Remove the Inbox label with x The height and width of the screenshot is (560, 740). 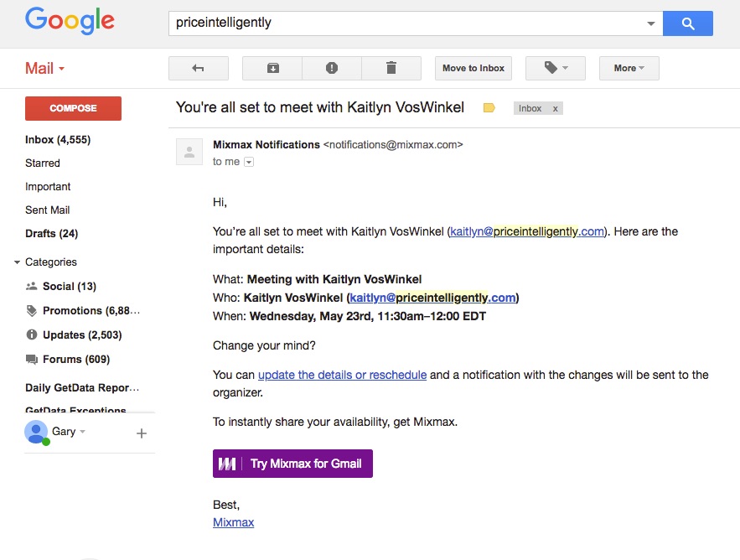pos(555,109)
